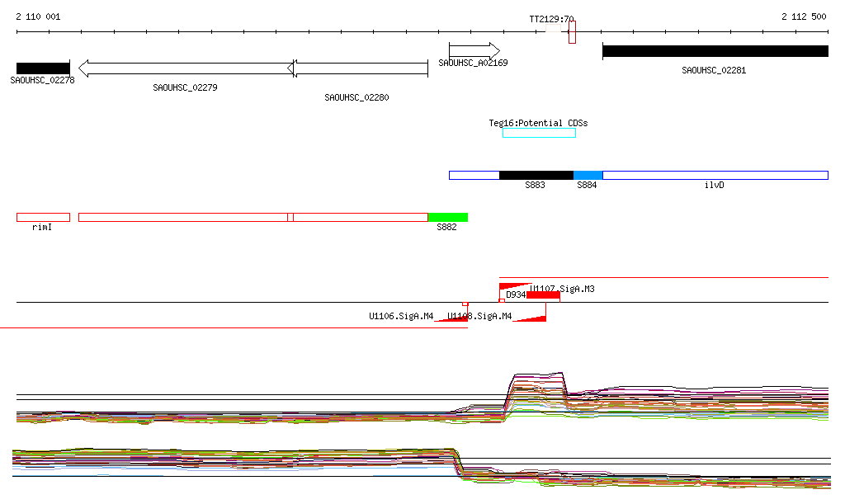The image size is (845, 504).
Task: Click the black S883 segment
Action: click(x=536, y=175)
